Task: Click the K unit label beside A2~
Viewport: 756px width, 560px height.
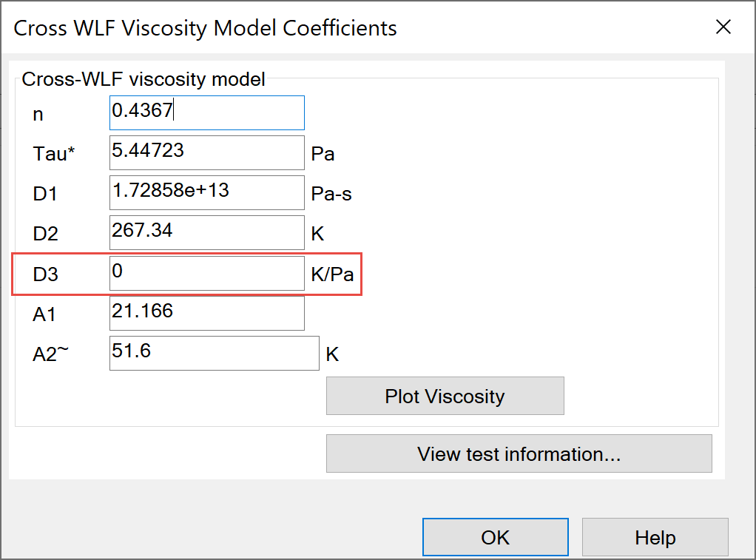Action: (331, 354)
